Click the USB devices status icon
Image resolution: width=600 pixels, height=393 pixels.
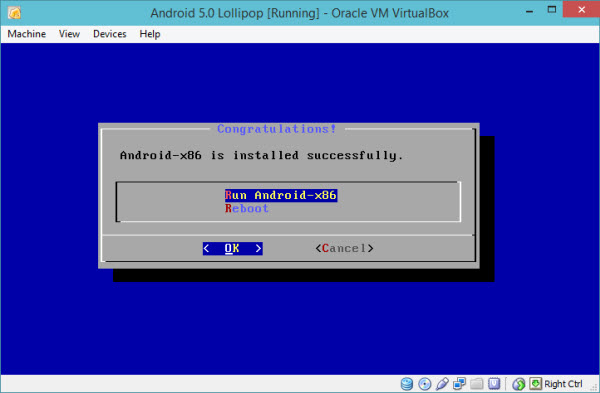click(442, 383)
